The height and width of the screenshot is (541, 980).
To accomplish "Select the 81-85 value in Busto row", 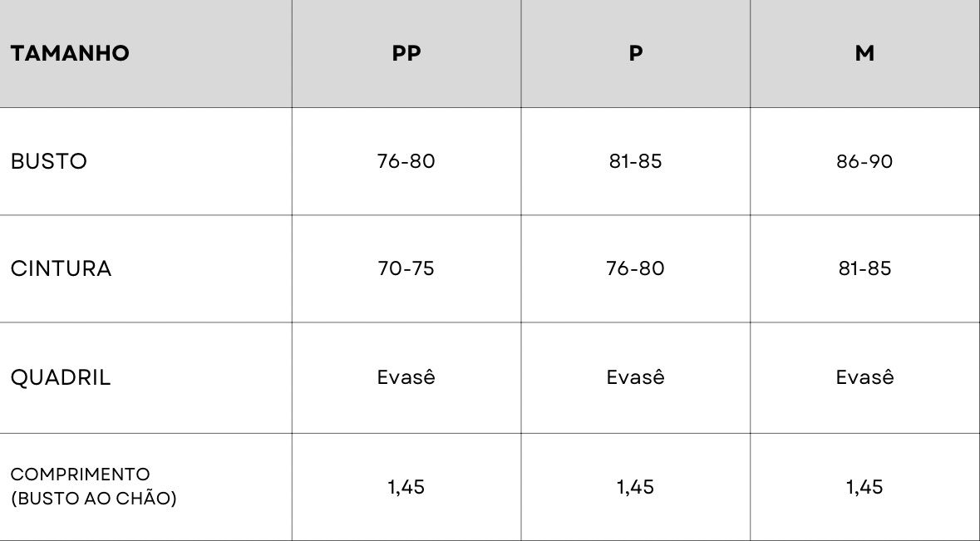I will pos(636,161).
